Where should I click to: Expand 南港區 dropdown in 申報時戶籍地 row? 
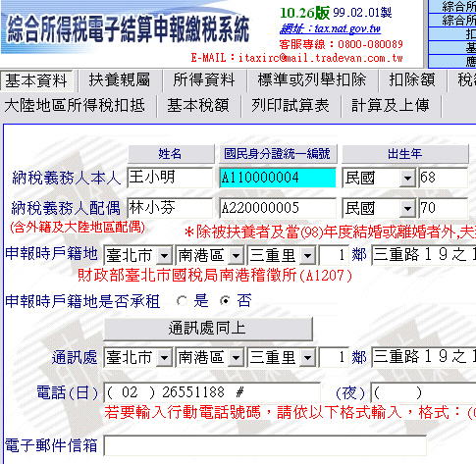click(x=236, y=255)
